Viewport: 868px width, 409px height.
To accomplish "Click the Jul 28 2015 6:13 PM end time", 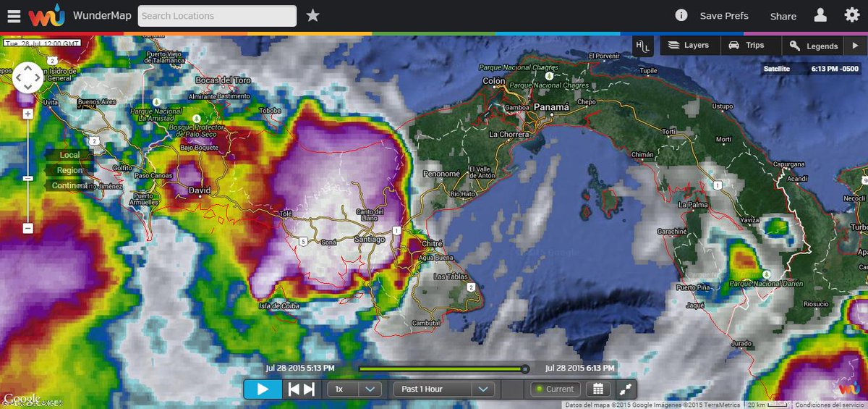I will point(579,368).
